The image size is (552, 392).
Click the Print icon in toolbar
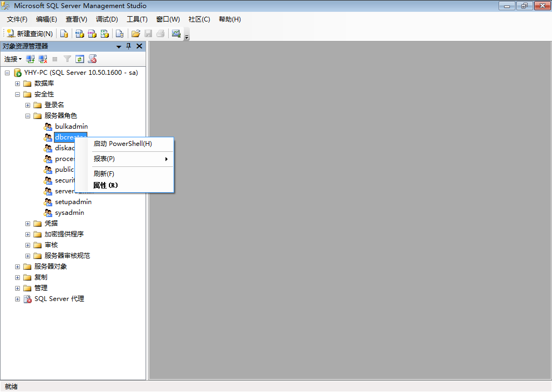tap(161, 33)
